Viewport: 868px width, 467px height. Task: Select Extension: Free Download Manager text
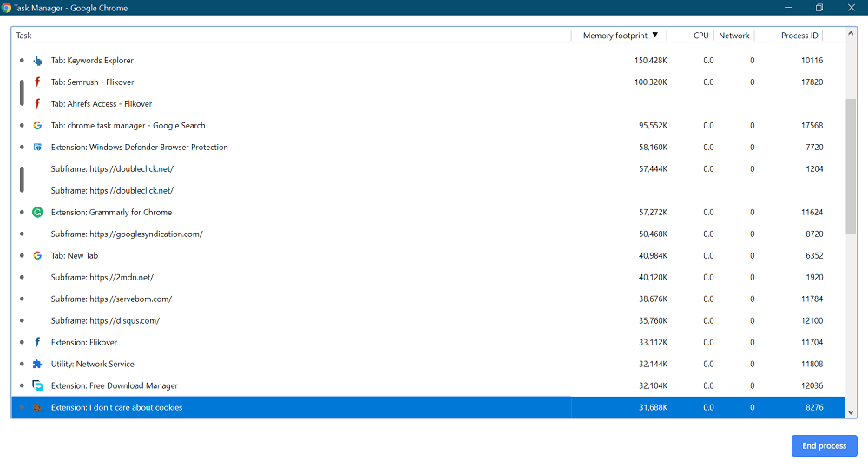tap(114, 385)
